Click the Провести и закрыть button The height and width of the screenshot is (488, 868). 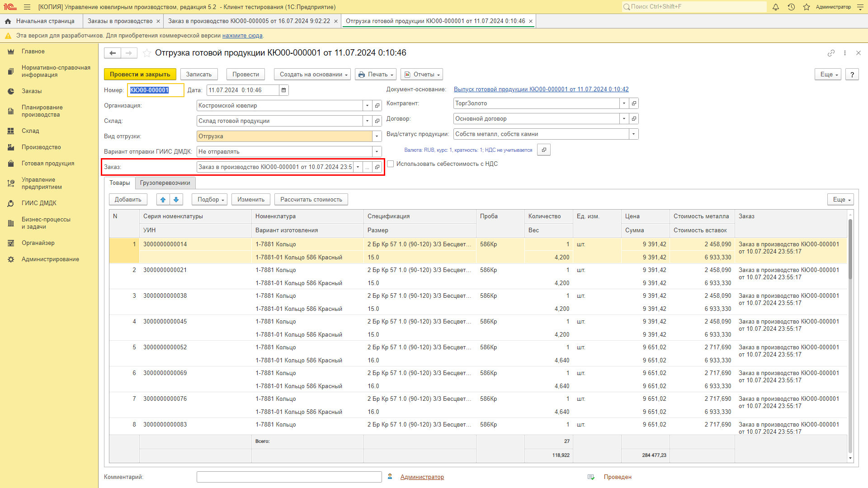140,75
